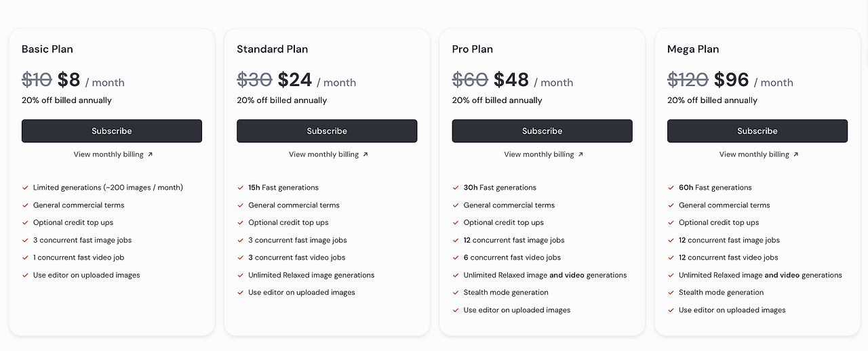Open Basic Plan monthly billing link

pos(108,154)
